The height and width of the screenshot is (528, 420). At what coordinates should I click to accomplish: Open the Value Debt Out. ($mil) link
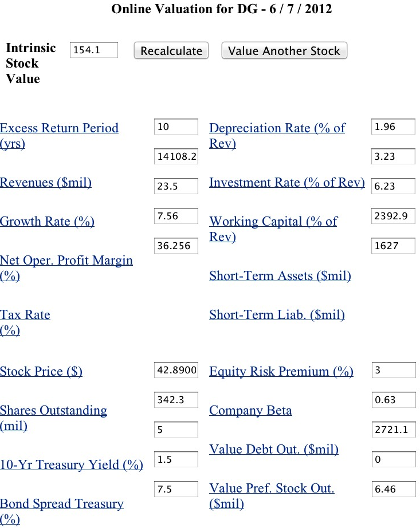(x=274, y=450)
